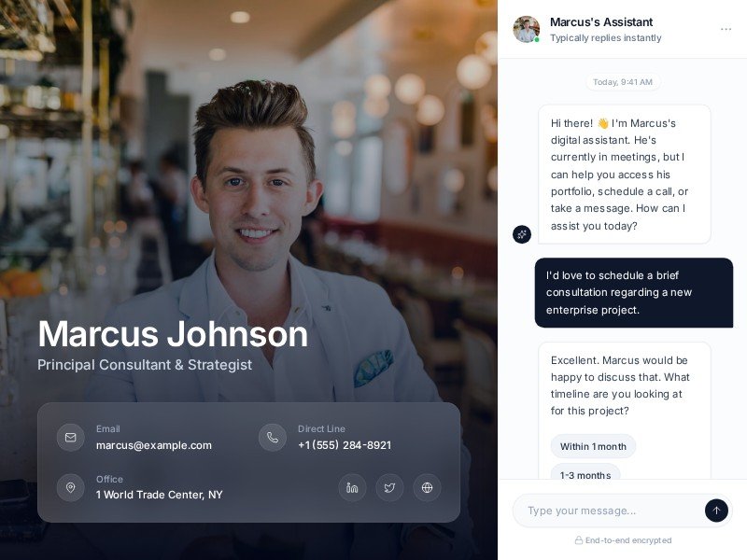The height and width of the screenshot is (560, 747).
Task: Choose the "1-3 months" timeline option
Action: point(585,472)
